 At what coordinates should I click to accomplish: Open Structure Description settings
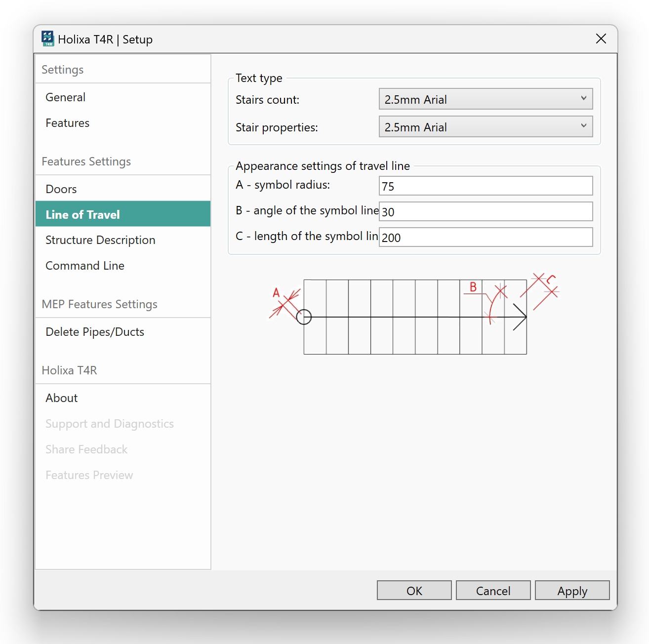100,240
